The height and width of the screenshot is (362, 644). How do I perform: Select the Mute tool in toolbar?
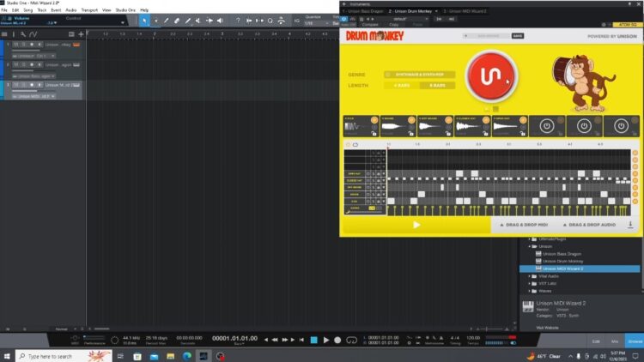click(199, 21)
